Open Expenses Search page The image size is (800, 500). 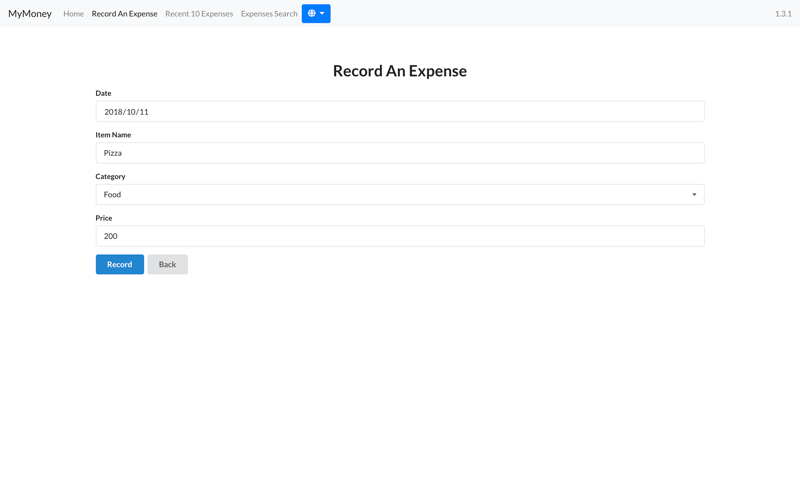[269, 14]
